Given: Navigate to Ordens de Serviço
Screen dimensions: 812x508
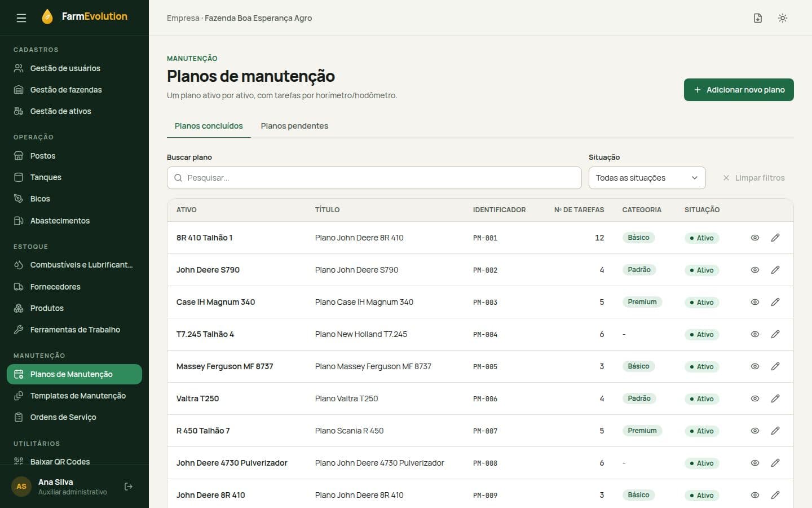Looking at the screenshot, I should click(74, 417).
